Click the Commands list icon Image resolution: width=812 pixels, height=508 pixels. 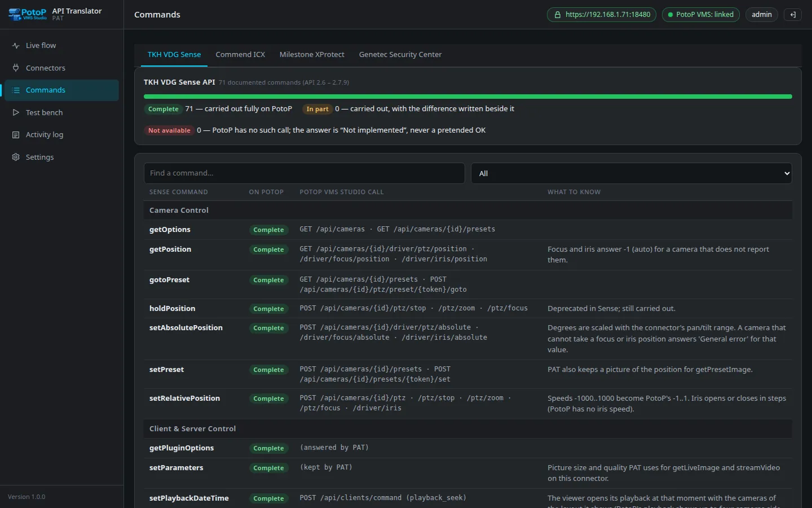coord(16,90)
